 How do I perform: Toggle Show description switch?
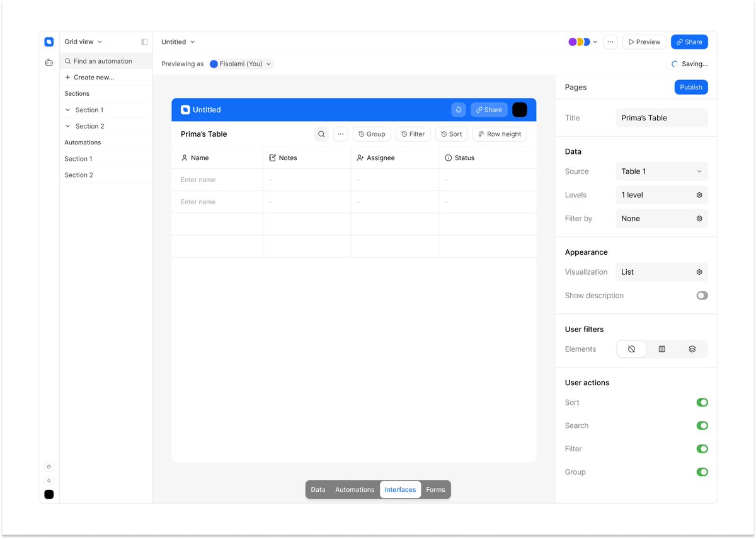(702, 296)
